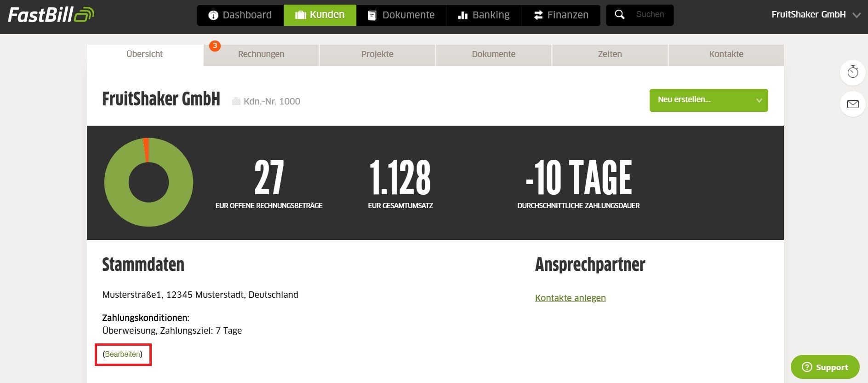This screenshot has width=868, height=383.
Task: Switch to the Kontakte tab
Action: [726, 55]
